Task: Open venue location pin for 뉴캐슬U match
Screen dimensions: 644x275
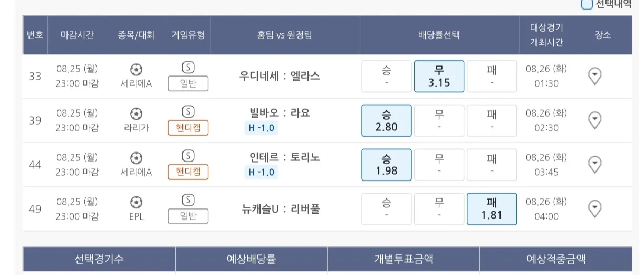Action: point(594,210)
